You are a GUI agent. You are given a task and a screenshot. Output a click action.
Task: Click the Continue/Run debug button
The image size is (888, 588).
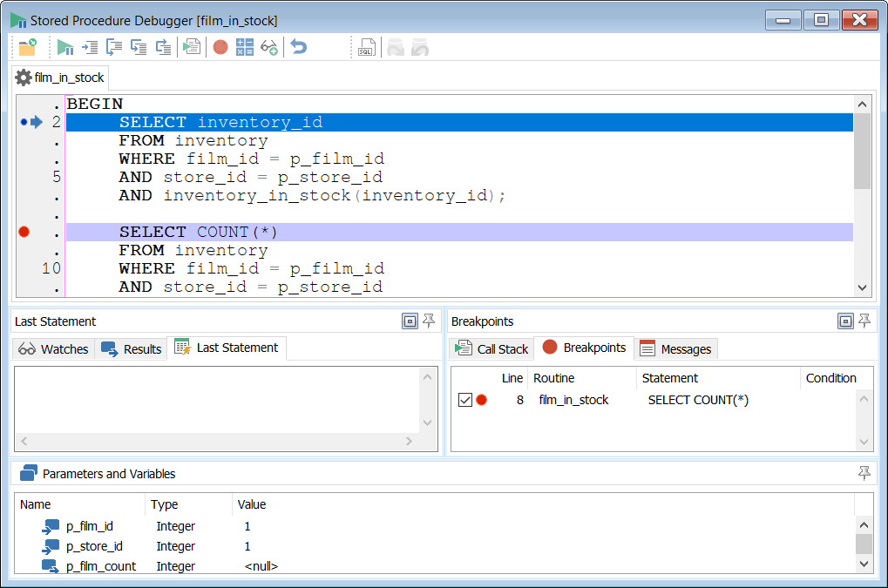[65, 47]
